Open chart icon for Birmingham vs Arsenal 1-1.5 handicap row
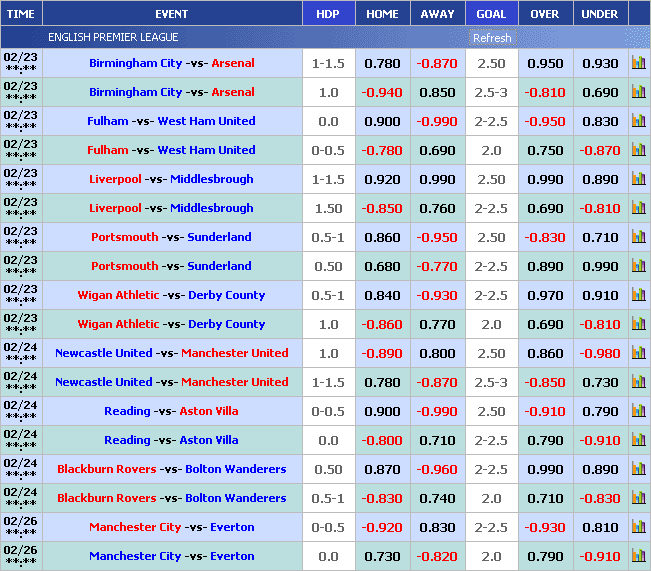 638,63
